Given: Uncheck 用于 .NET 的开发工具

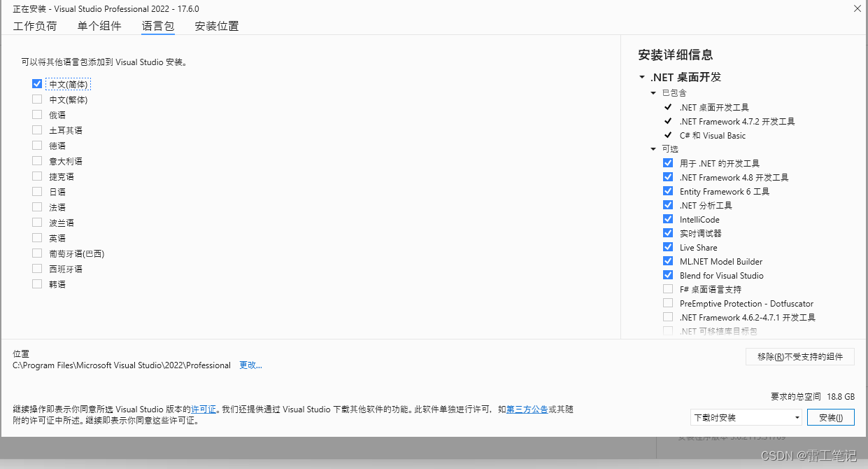Looking at the screenshot, I should pos(668,163).
